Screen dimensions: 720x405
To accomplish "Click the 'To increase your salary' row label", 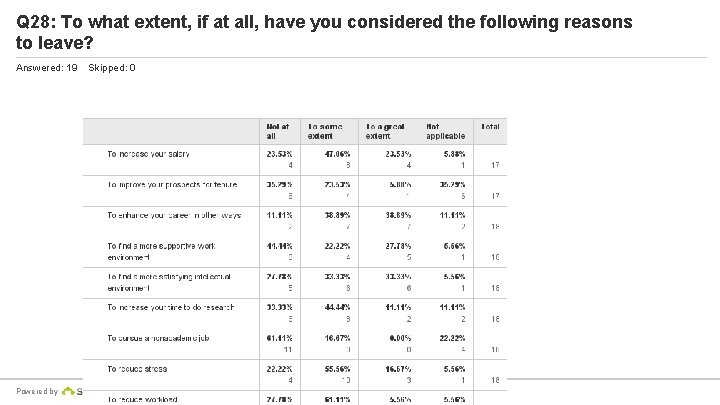I will (148, 154).
